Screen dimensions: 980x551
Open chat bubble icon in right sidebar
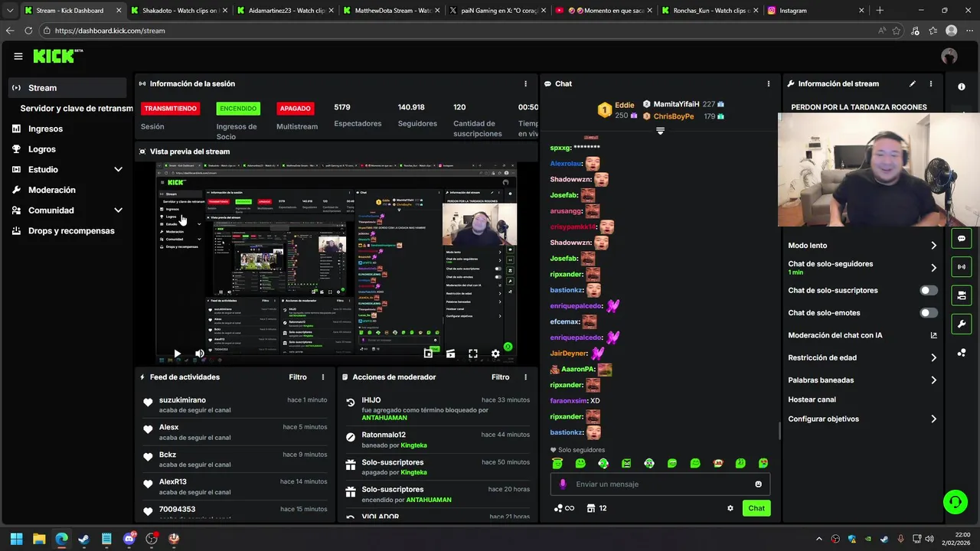tap(962, 238)
